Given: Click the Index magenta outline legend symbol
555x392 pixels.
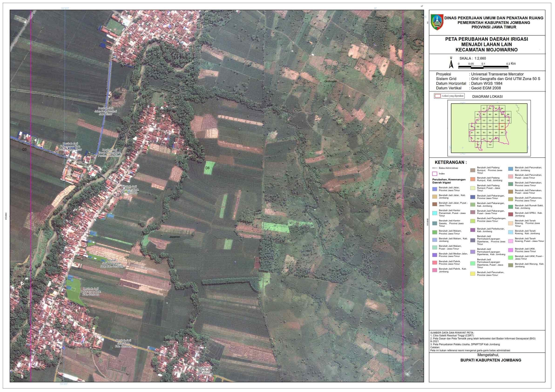Looking at the screenshot, I should pyautogui.click(x=435, y=173).
